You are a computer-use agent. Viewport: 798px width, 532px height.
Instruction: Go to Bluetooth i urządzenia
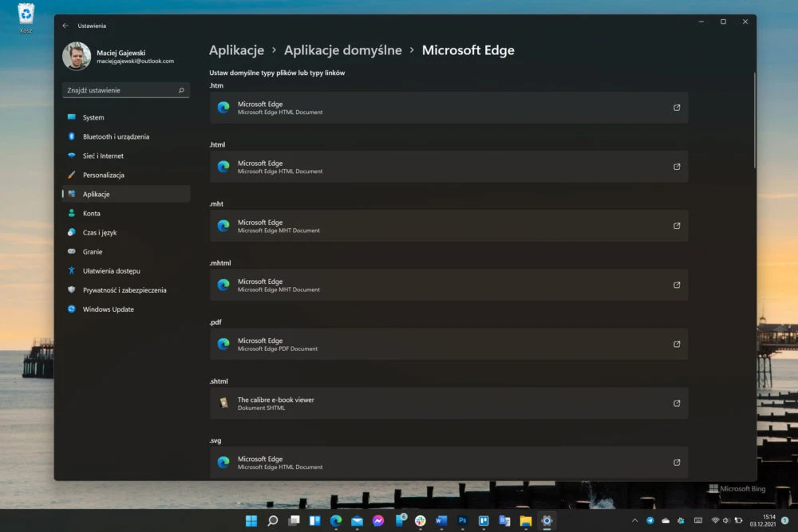(x=126, y=137)
